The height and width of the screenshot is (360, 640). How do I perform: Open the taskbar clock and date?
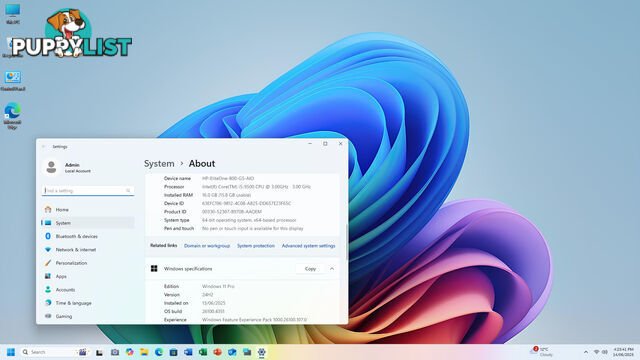(x=623, y=352)
